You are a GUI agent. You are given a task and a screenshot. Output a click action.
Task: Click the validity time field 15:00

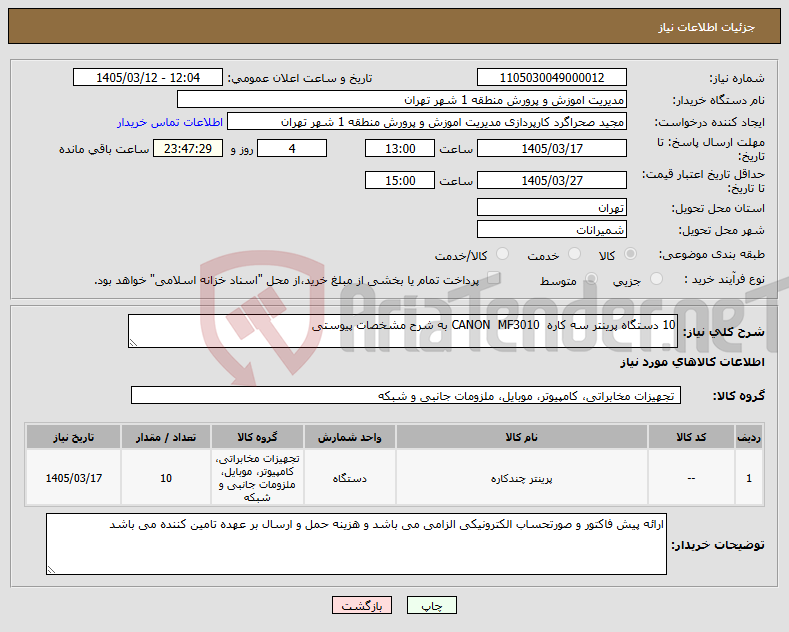coord(400,180)
